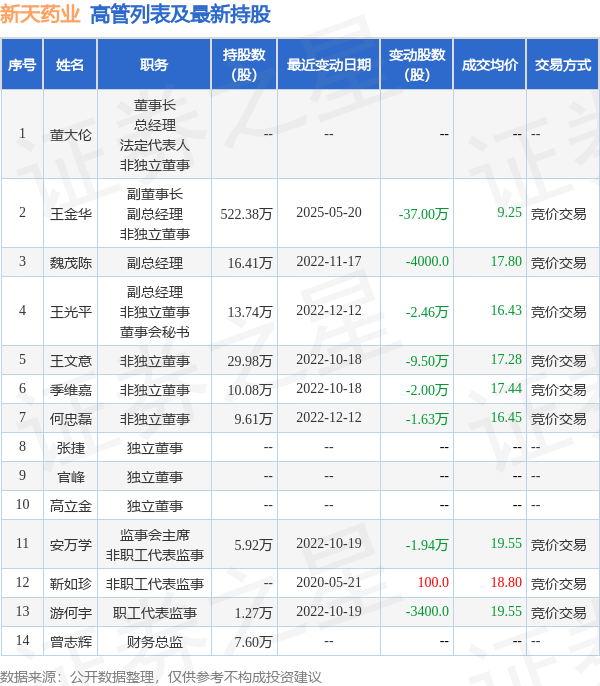The width and height of the screenshot is (600, 686).
Task: Click the 16.41万 shareholding value
Action: (x=250, y=262)
